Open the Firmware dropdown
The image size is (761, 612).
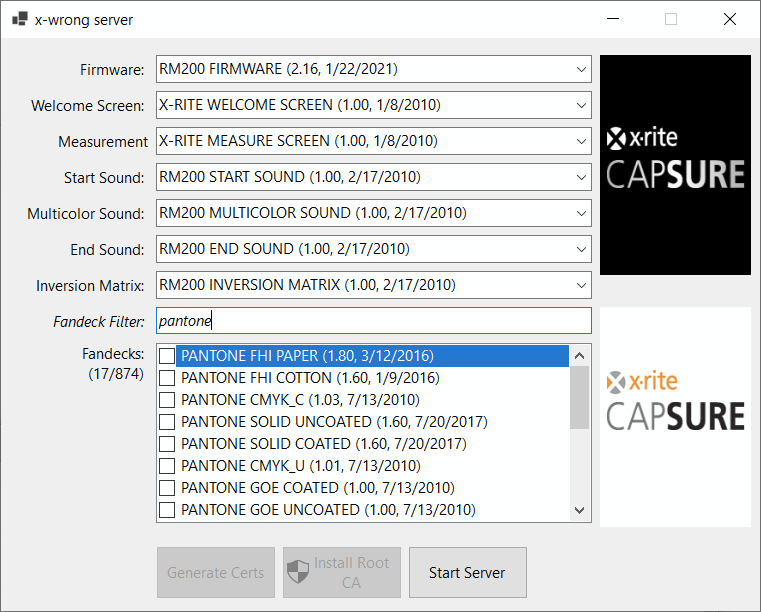[x=374, y=69]
